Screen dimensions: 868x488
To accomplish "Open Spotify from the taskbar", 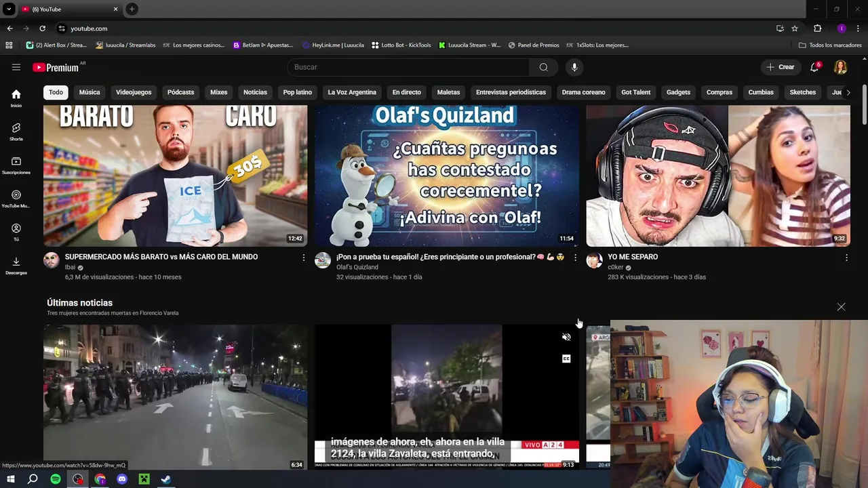I will point(56,479).
